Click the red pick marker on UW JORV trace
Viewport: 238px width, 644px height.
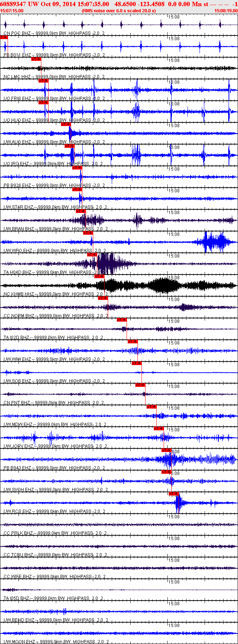click(159, 428)
